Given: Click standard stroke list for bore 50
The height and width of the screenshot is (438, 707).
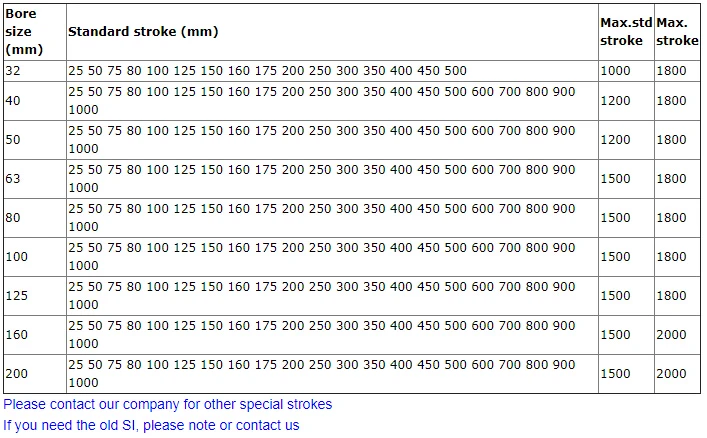Looking at the screenshot, I should pyautogui.click(x=332, y=140).
